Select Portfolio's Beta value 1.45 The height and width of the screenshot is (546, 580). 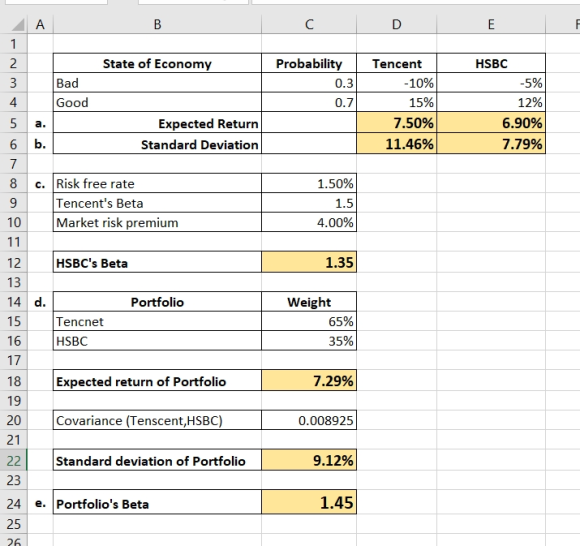[309, 502]
